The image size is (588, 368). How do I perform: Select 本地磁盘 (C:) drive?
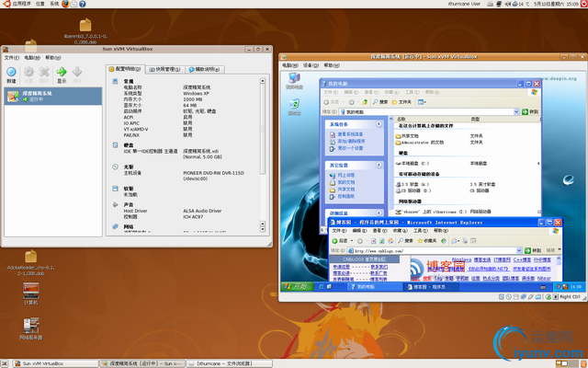point(413,164)
